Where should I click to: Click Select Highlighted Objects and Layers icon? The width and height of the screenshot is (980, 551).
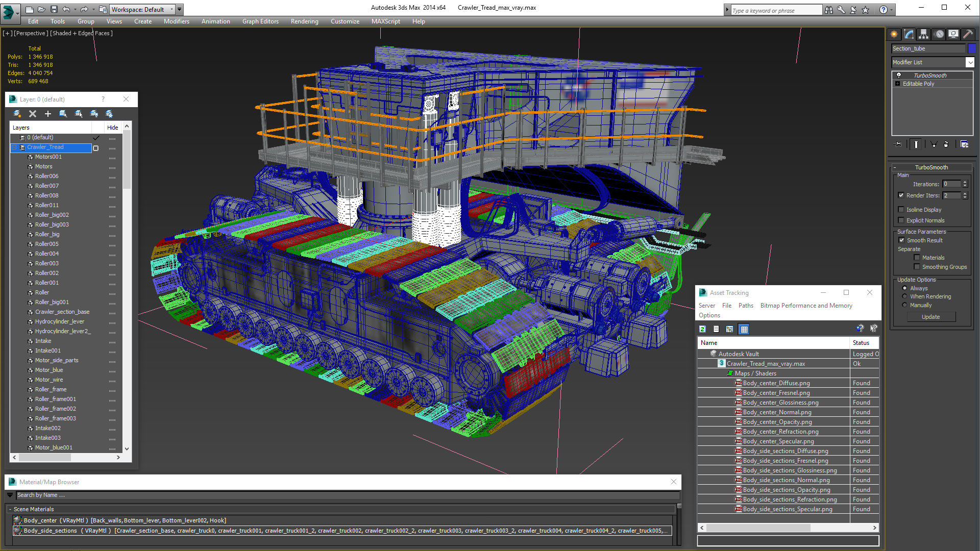pyautogui.click(x=63, y=114)
